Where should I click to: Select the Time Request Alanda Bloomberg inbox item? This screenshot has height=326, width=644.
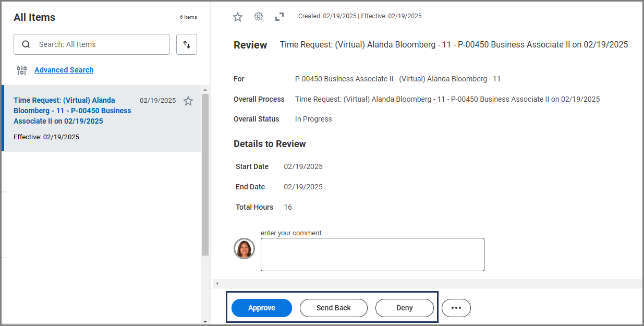coord(72,111)
